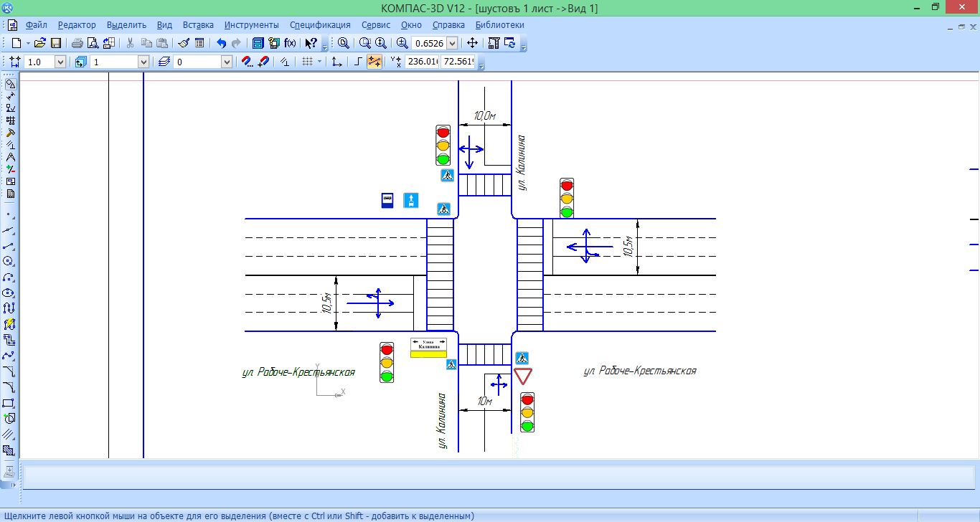This screenshot has width=980, height=522.
Task: Open the zoom scale 0.6526 dropdown
Action: pyautogui.click(x=451, y=43)
